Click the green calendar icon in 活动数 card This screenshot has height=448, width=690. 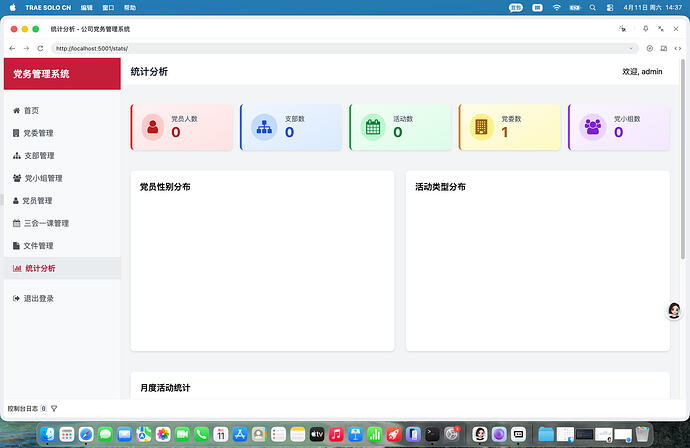click(373, 127)
